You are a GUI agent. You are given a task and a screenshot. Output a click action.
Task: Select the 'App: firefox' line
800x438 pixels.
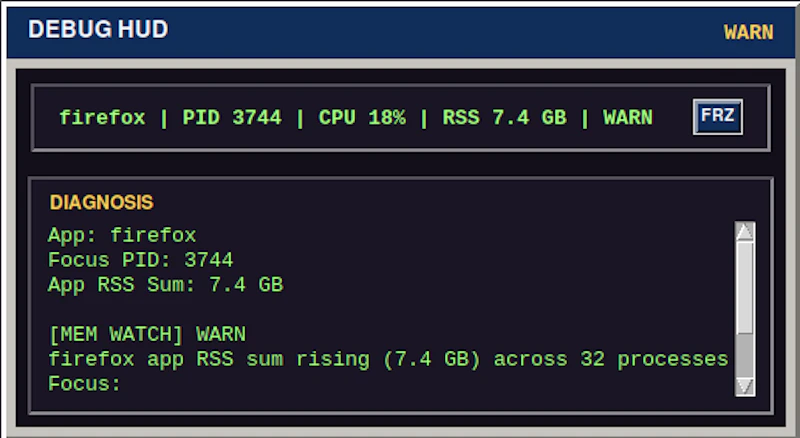(122, 235)
